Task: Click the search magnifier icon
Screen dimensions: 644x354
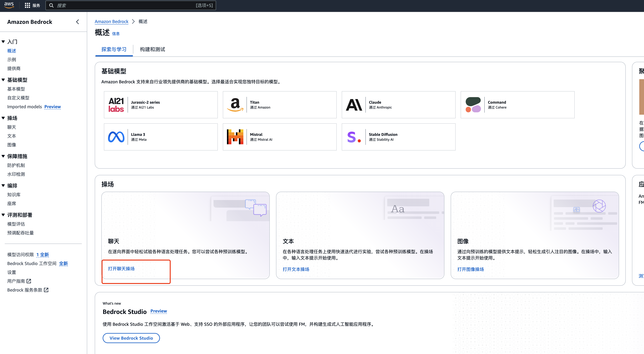Action: coord(51,6)
